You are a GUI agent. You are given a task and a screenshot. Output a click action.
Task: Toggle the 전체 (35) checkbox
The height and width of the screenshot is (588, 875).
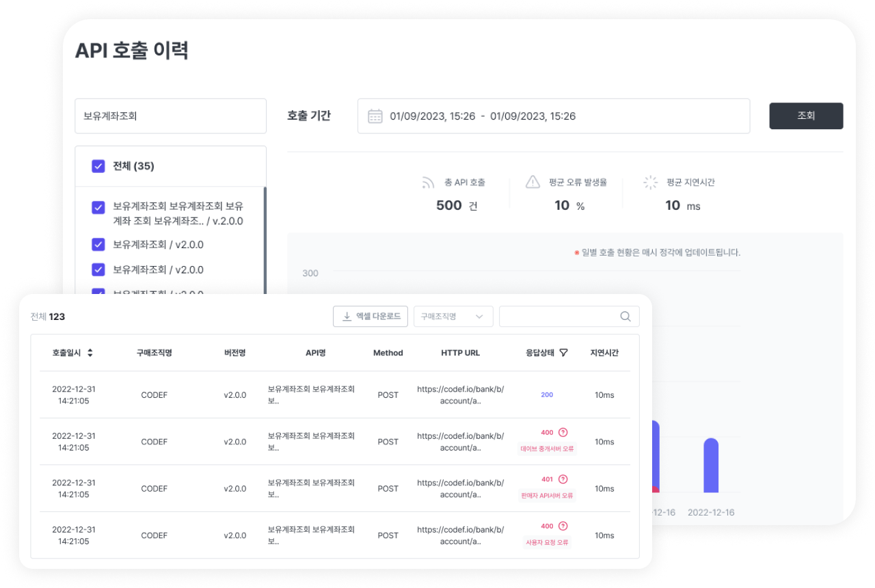(98, 166)
